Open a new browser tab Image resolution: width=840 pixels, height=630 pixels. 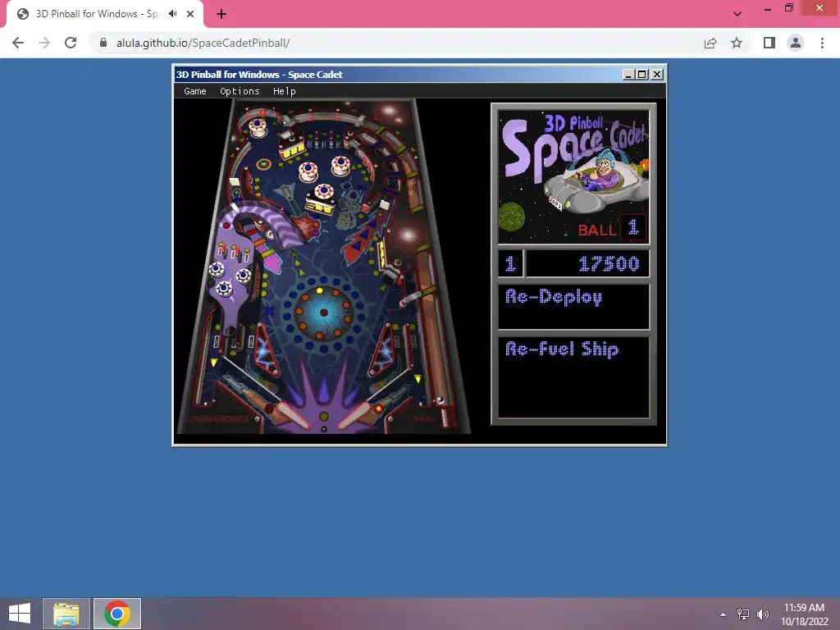[221, 14]
